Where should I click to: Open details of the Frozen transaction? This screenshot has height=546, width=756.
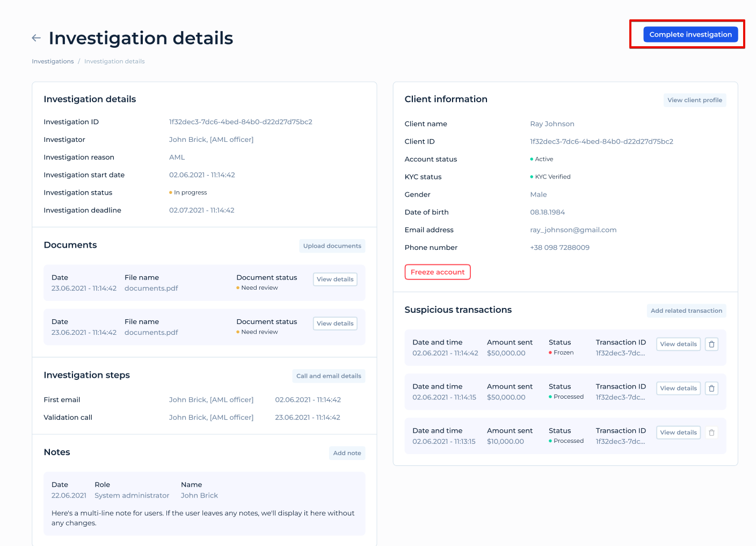(678, 344)
